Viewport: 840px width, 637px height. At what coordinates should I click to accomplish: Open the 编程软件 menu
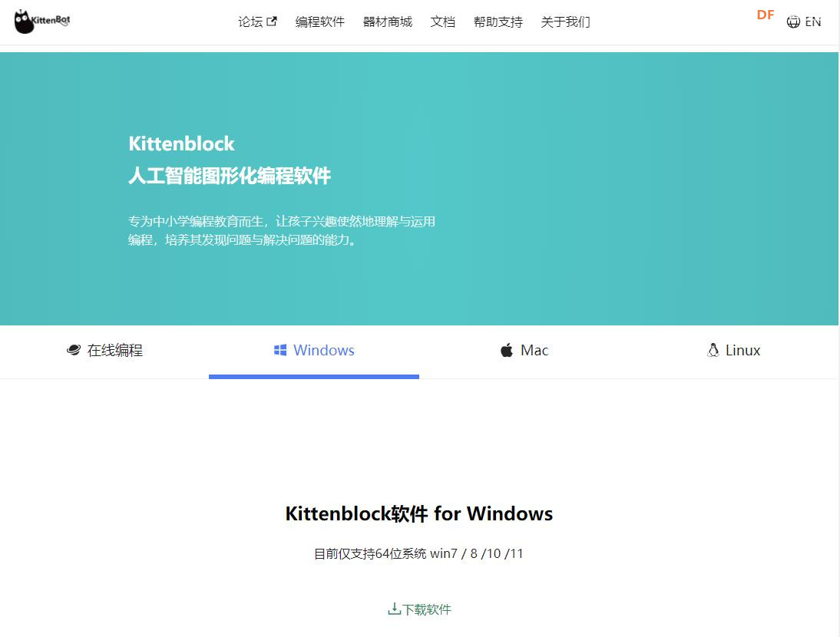320,22
